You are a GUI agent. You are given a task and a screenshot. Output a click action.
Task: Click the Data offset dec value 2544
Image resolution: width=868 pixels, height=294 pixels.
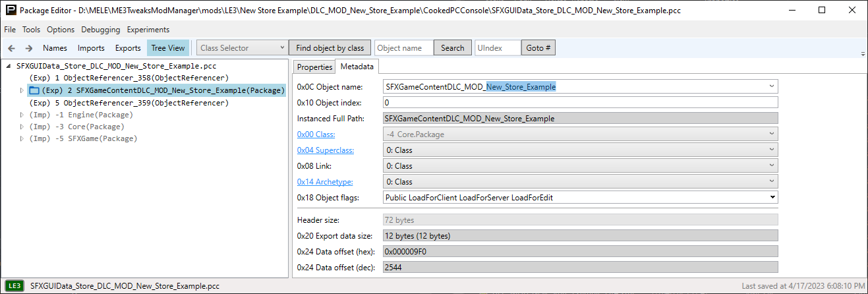click(581, 268)
